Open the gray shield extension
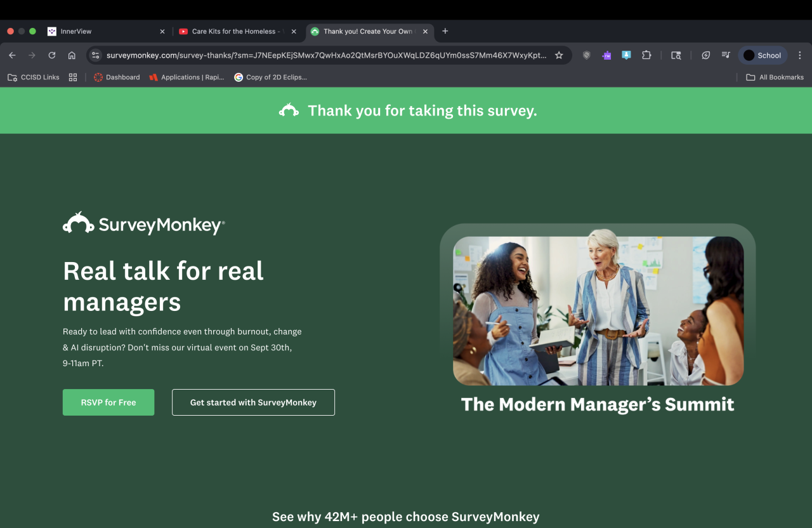812x528 pixels. (x=587, y=55)
